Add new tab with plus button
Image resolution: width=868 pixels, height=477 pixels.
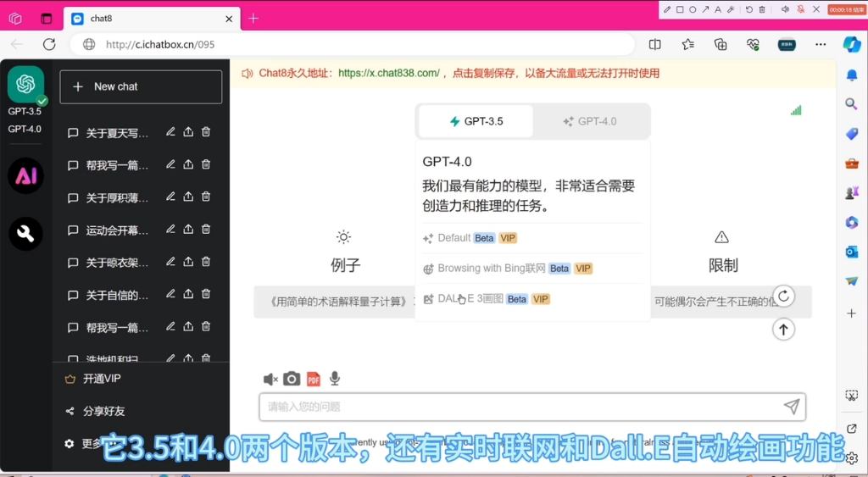coord(253,19)
